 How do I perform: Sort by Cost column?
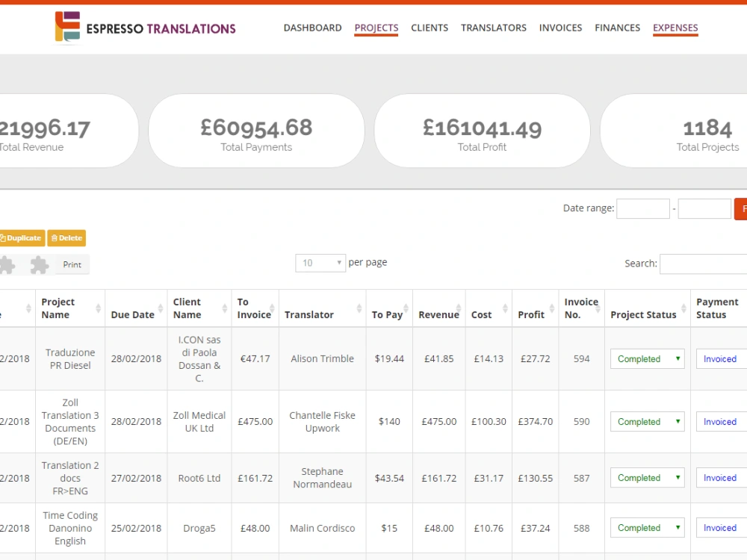(489, 308)
